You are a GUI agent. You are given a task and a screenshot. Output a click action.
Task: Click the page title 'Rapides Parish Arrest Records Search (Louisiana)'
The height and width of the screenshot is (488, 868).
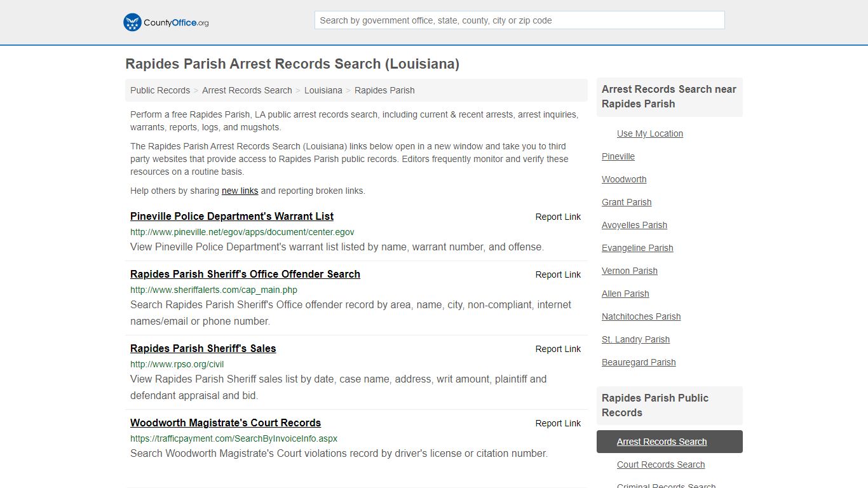pyautogui.click(x=292, y=64)
